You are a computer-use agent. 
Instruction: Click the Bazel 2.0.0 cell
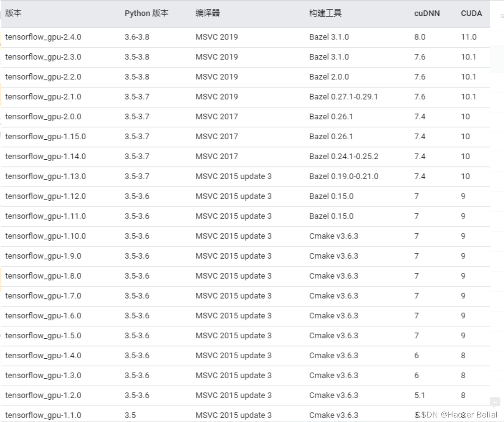(329, 77)
